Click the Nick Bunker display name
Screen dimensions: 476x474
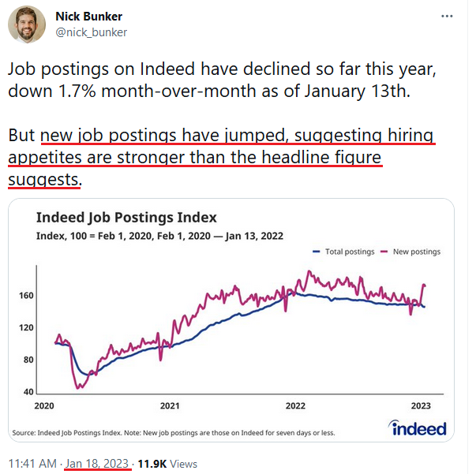[88, 17]
